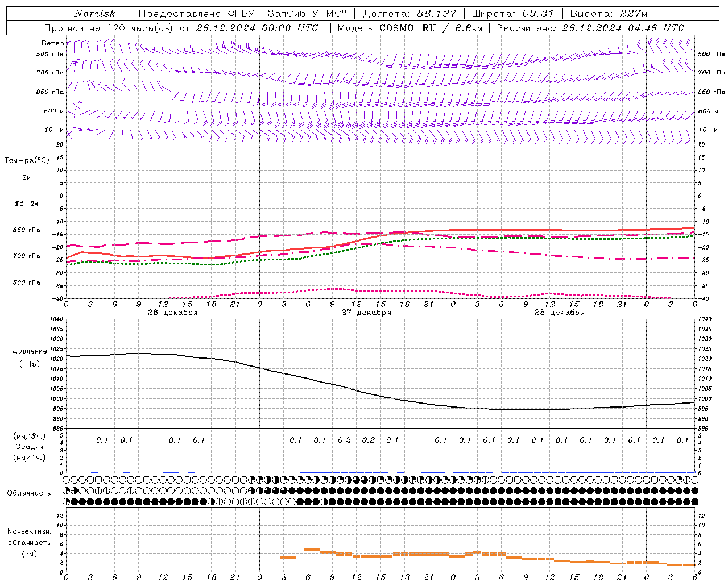Click the 'Конвективн.' convective cloud label
This screenshot has height=582, width=728.
29,531
